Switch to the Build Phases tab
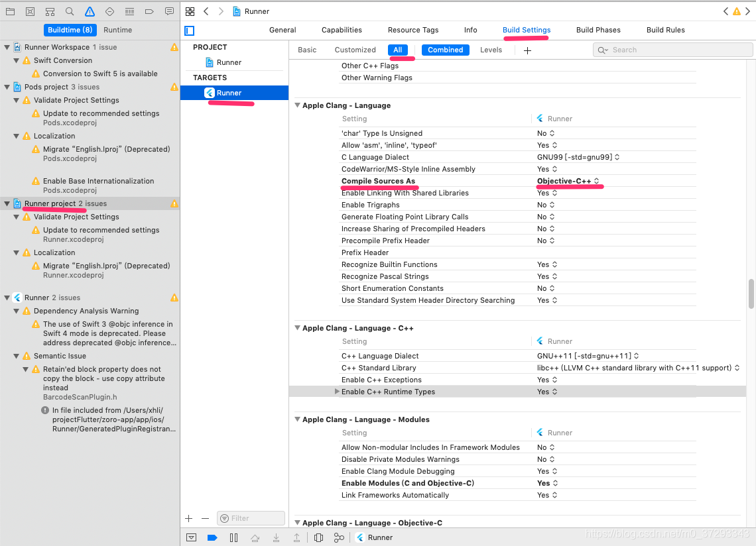Image resolution: width=756 pixels, height=546 pixels. pos(598,30)
